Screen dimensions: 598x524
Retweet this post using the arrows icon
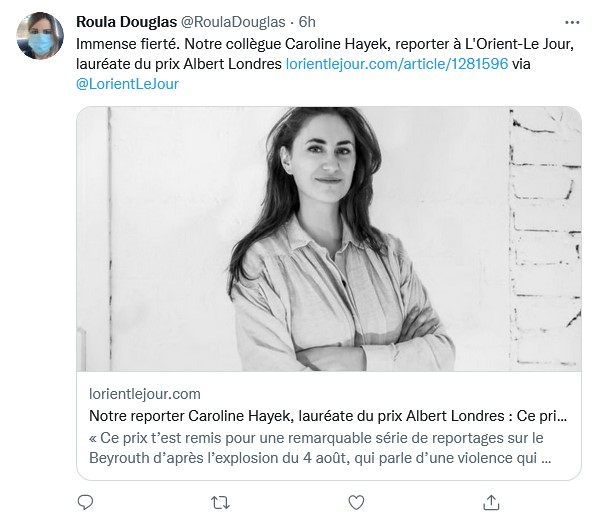[220, 503]
